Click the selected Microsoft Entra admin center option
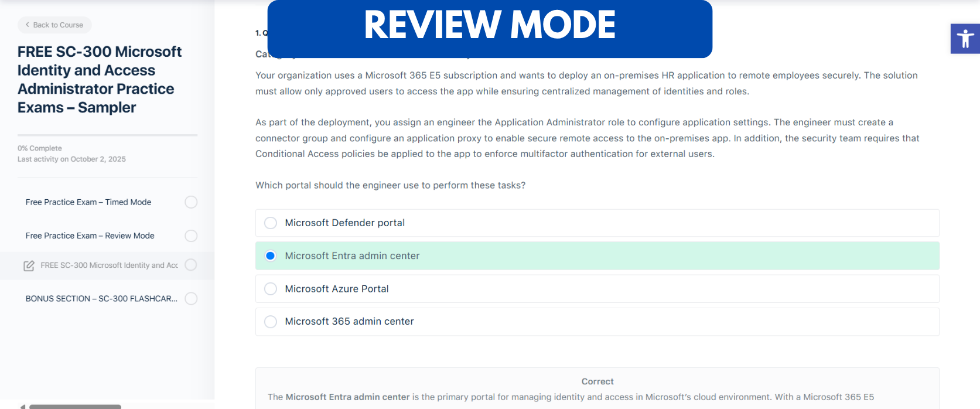980x409 pixels. [351, 255]
